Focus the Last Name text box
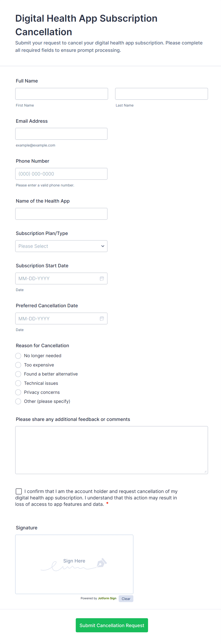This screenshot has height=644, width=221. point(161,94)
